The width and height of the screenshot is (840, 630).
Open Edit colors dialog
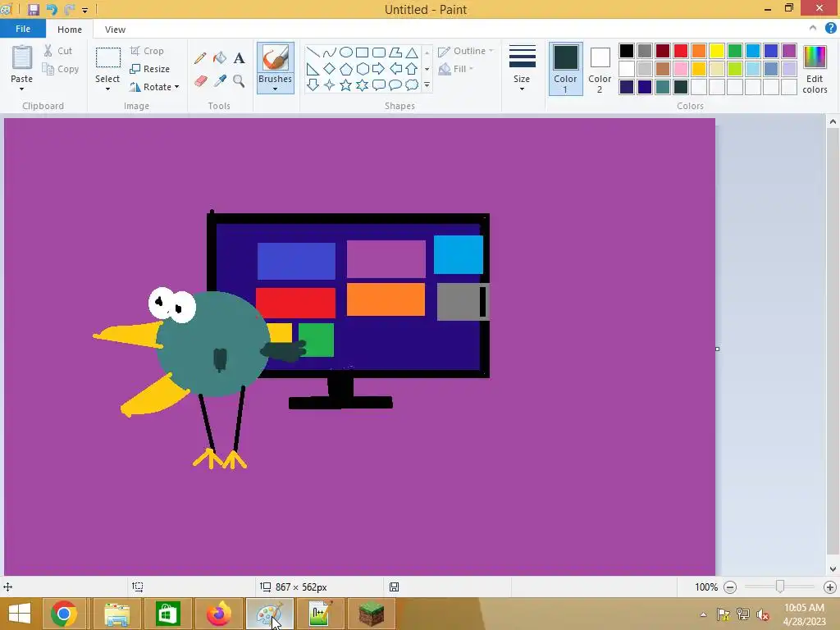click(x=815, y=69)
